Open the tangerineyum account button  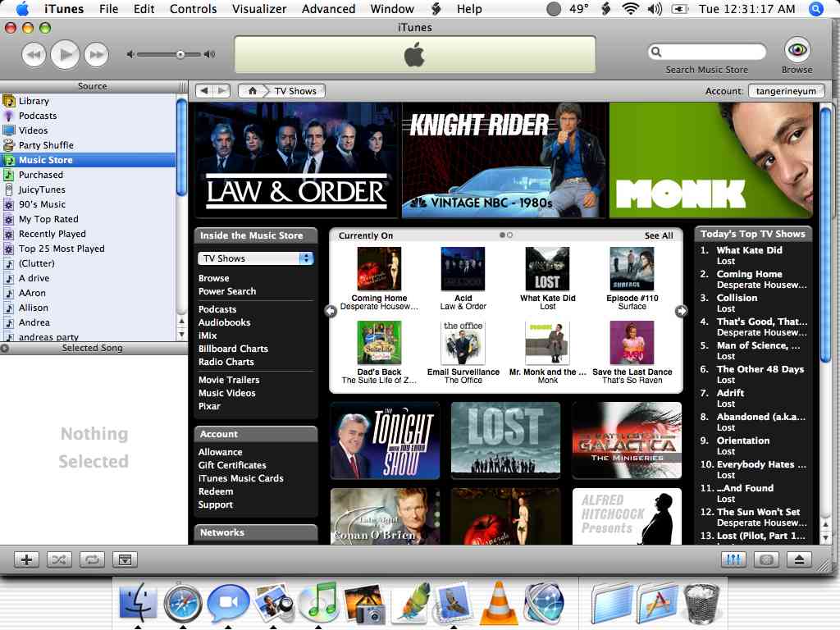[x=786, y=91]
